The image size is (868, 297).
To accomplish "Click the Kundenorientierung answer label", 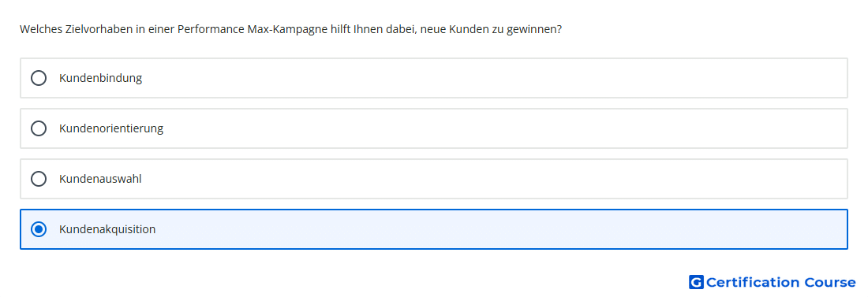I will click(x=111, y=128).
